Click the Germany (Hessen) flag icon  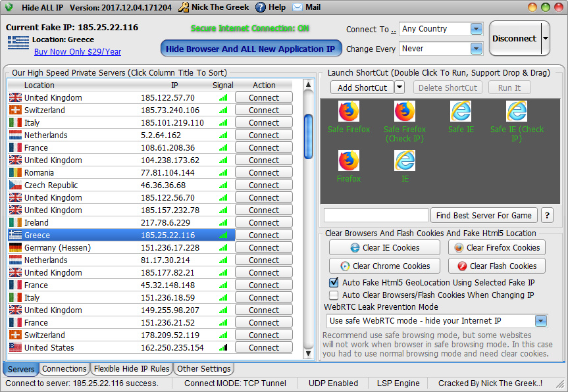pos(15,247)
